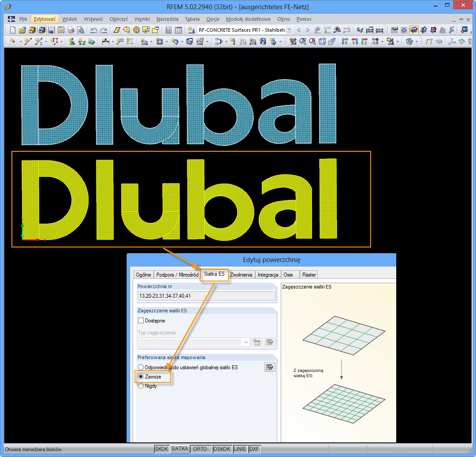This screenshot has width=476, height=457.
Task: Set view in Z direction
Action: (x=364, y=41)
